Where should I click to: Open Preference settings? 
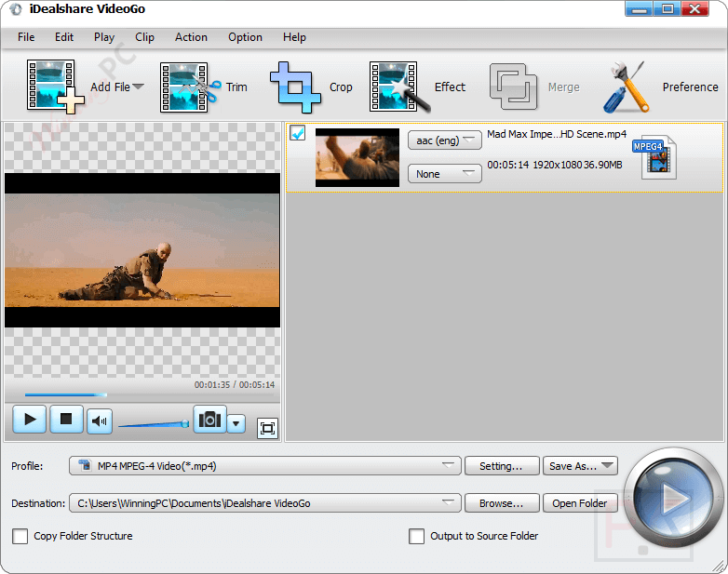660,87
